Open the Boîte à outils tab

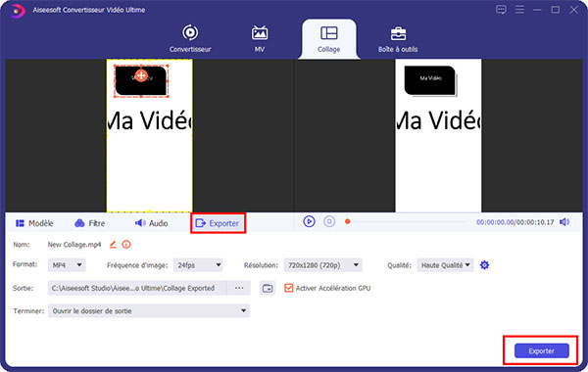[398, 38]
